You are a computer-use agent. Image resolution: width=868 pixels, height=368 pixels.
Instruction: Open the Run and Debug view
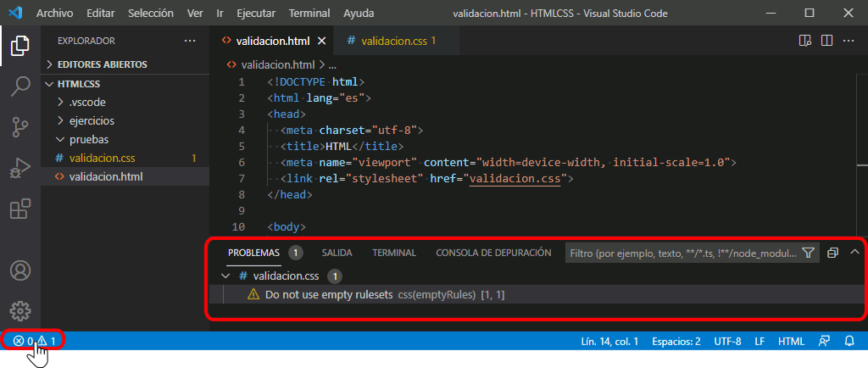point(20,168)
